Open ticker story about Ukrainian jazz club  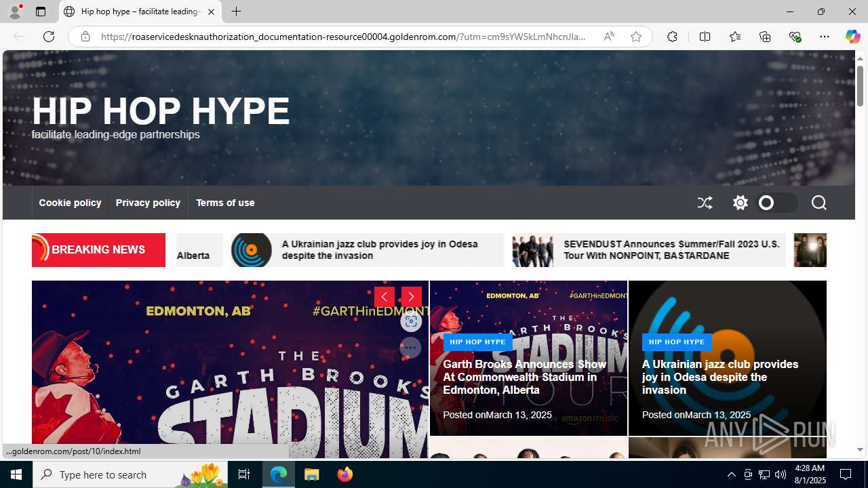(x=380, y=249)
